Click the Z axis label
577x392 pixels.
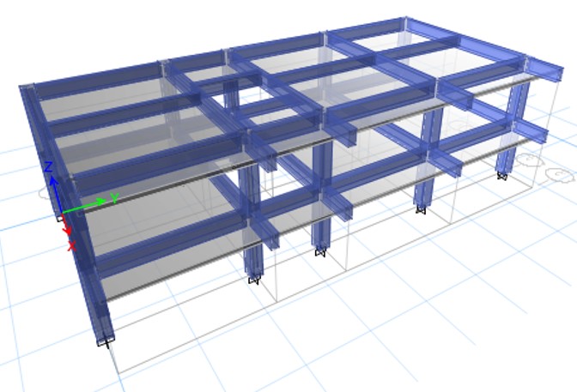pos(49,166)
